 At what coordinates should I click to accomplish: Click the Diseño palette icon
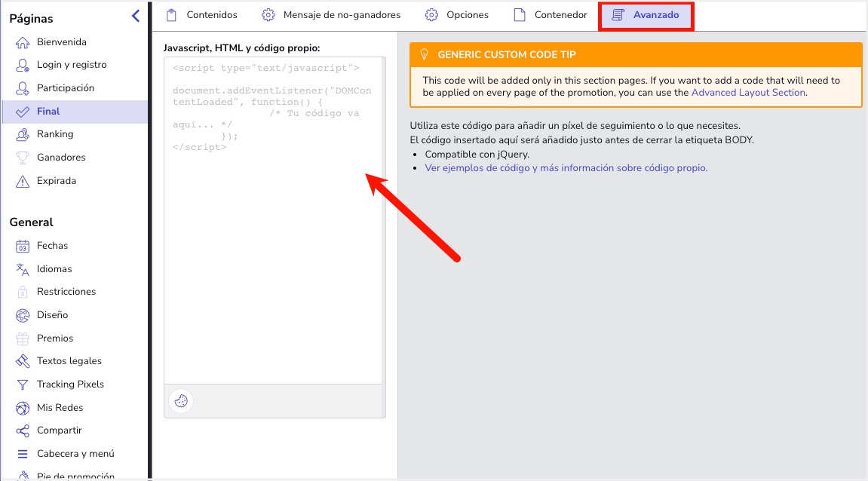pos(23,315)
